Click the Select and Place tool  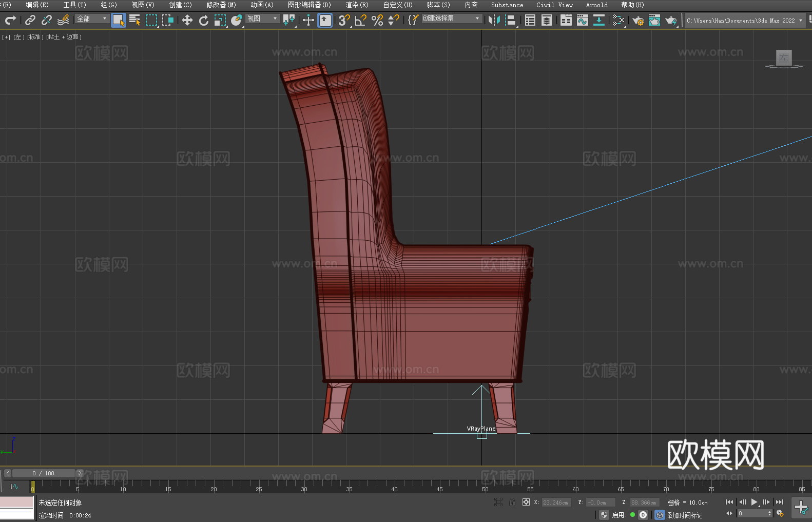pyautogui.click(x=237, y=20)
